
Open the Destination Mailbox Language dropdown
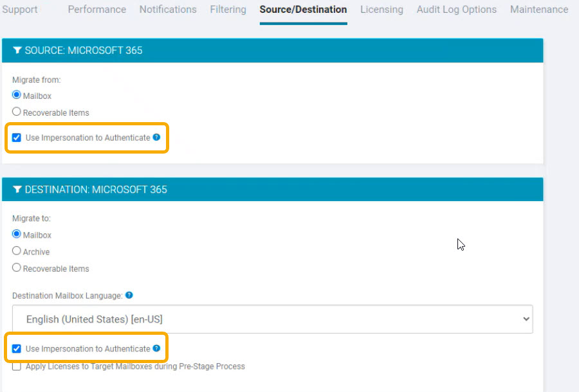[x=273, y=319]
